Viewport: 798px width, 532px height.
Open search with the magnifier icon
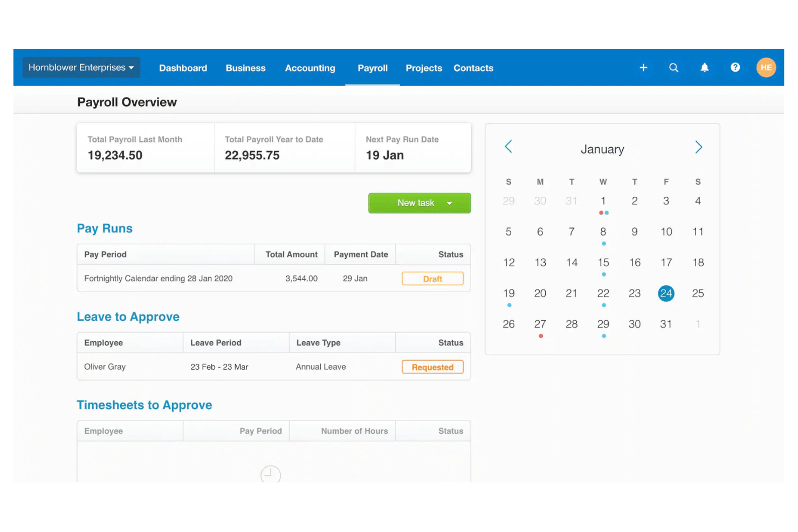pyautogui.click(x=674, y=67)
